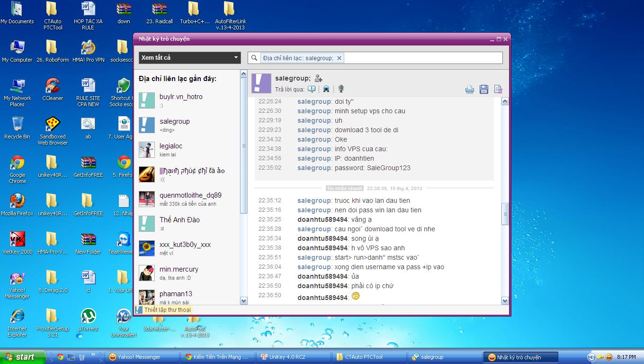Click the search input field
Viewport: 644px width, 364px height.
421,58
